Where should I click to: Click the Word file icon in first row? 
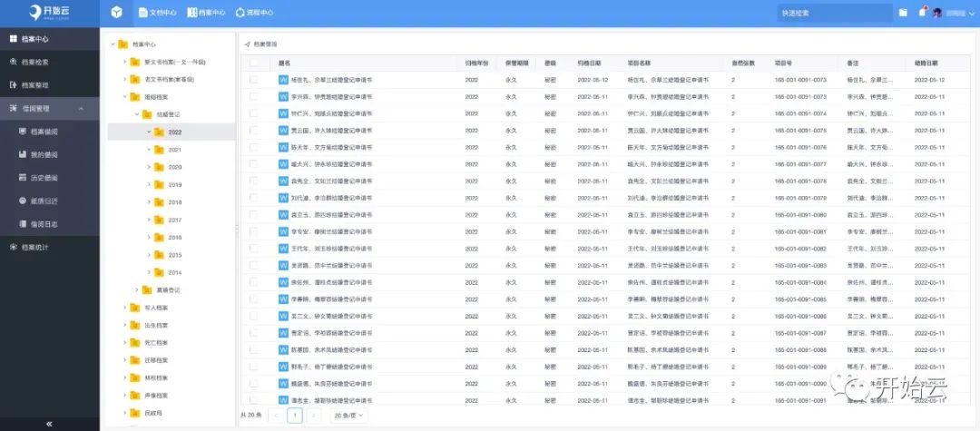click(283, 80)
